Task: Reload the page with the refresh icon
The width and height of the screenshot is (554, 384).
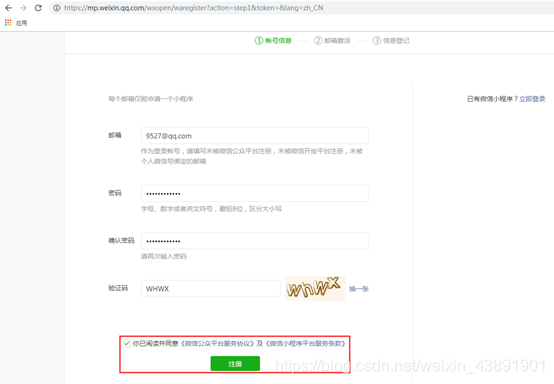Action: point(38,8)
